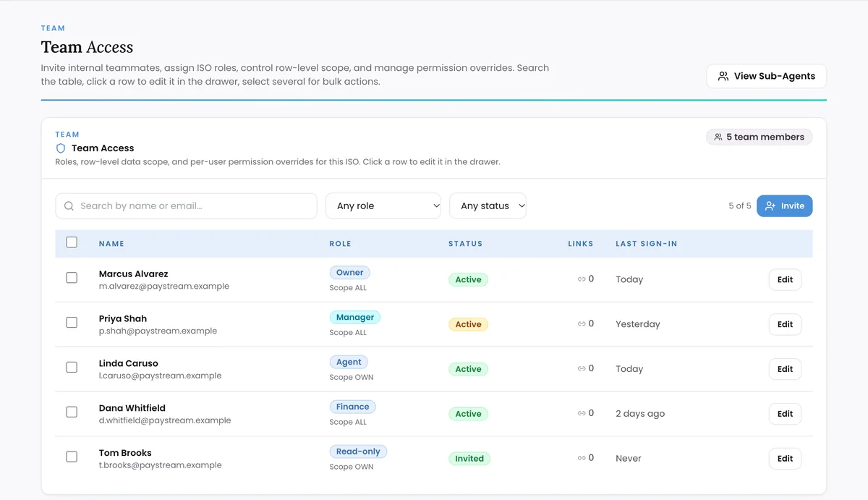
Task: Click the LAST SIGN-IN column header
Action: (647, 244)
